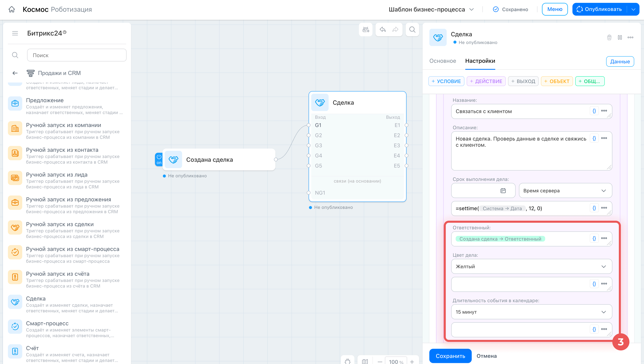
Task: Add a new condition with + УСЛОВИЕ
Action: tap(446, 81)
